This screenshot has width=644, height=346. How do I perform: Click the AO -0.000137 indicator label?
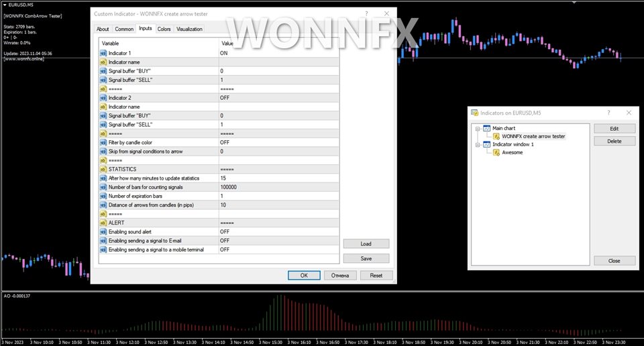[x=17, y=296]
